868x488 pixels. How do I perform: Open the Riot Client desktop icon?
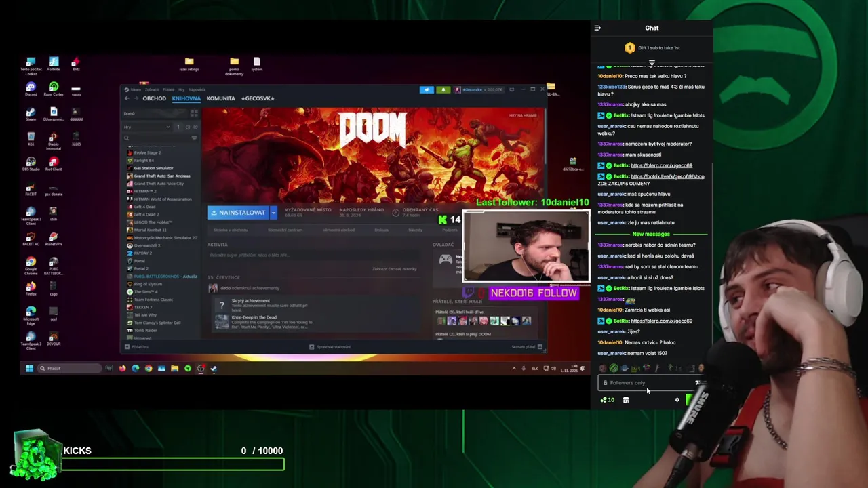click(x=54, y=164)
